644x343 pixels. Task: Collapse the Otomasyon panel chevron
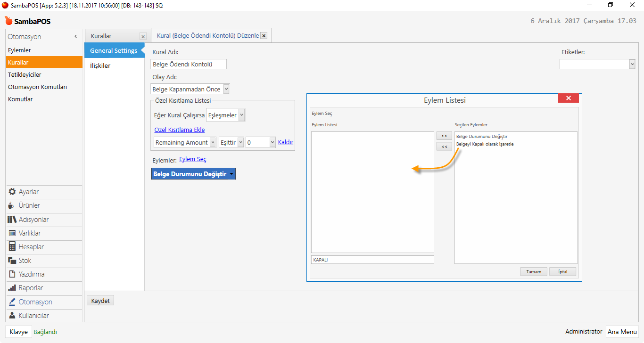(x=76, y=37)
